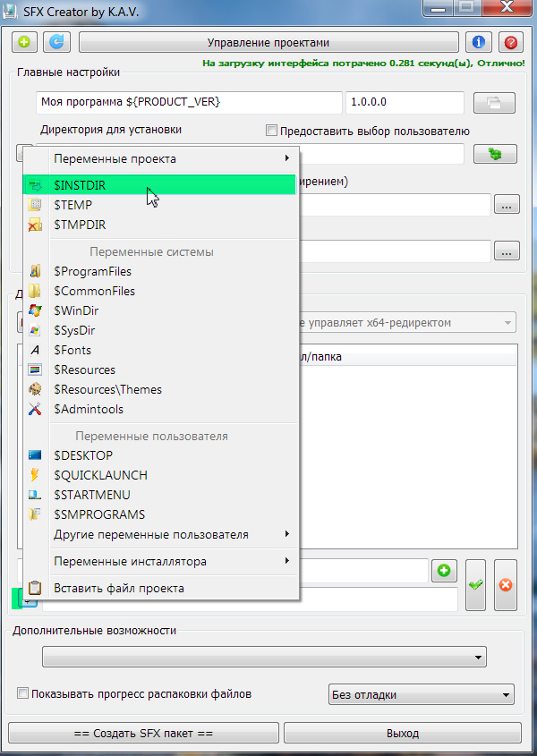Click the $SMPROGRAMS folder icon
Image resolution: width=537 pixels, height=756 pixels.
click(35, 514)
